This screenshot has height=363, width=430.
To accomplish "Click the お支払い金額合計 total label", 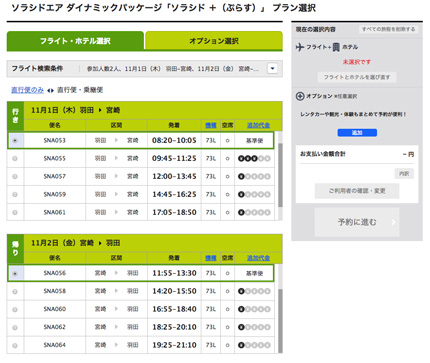I will click(323, 154).
